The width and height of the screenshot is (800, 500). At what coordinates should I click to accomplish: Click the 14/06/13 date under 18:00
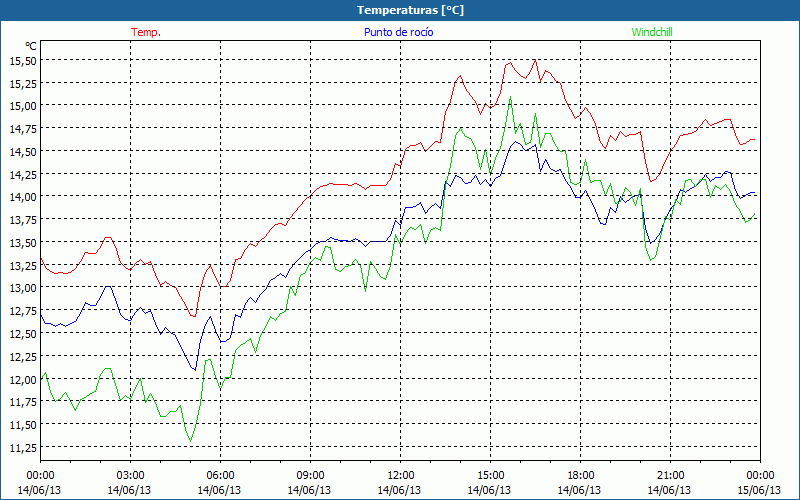coord(579,490)
